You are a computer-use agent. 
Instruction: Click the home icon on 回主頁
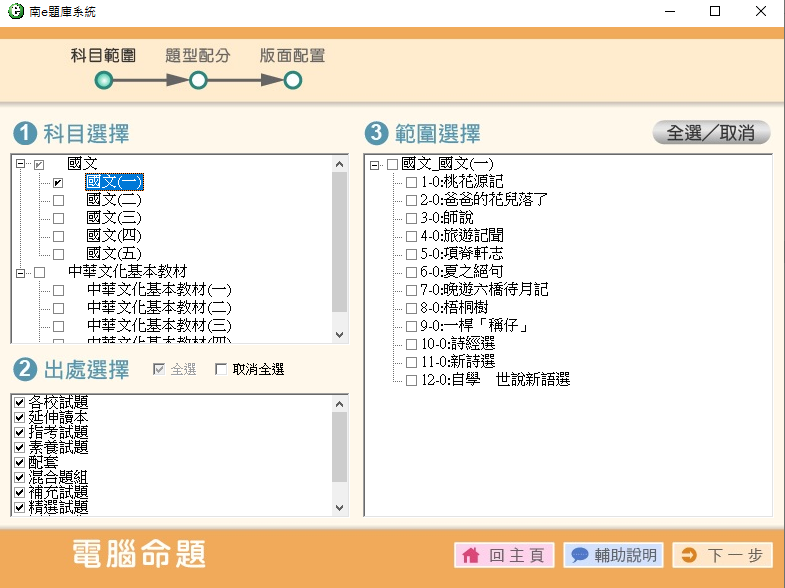[x=470, y=555]
